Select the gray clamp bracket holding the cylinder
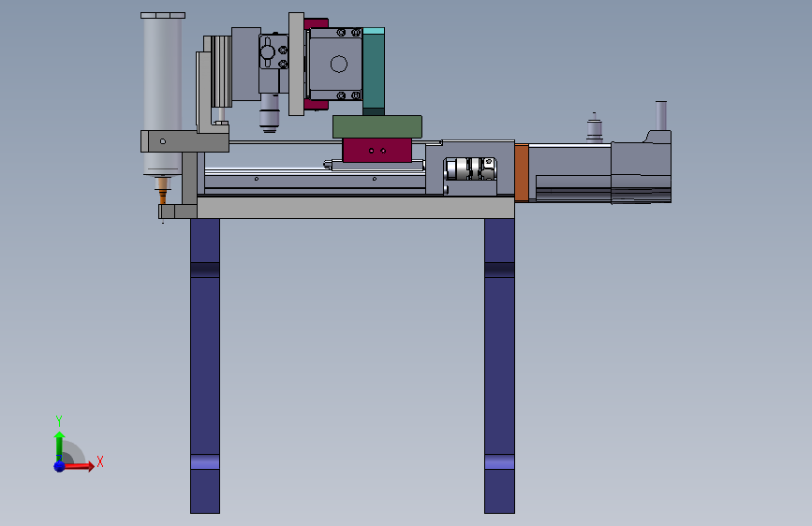 click(185, 141)
